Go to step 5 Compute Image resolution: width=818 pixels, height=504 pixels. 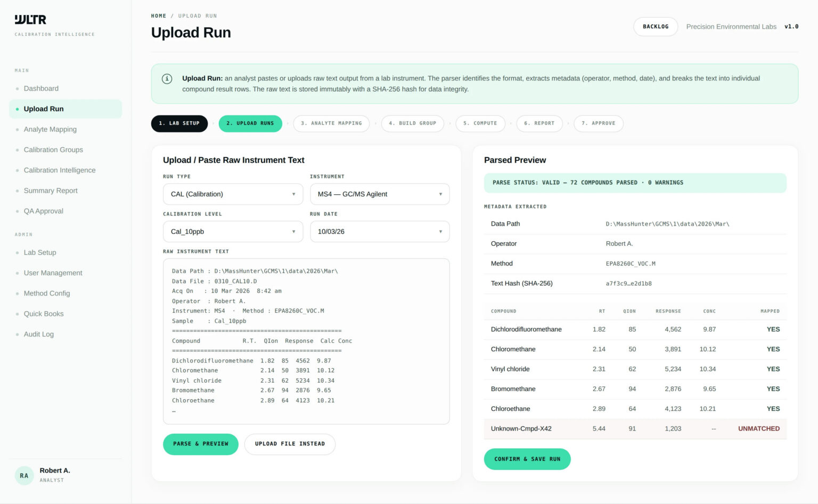click(x=480, y=123)
